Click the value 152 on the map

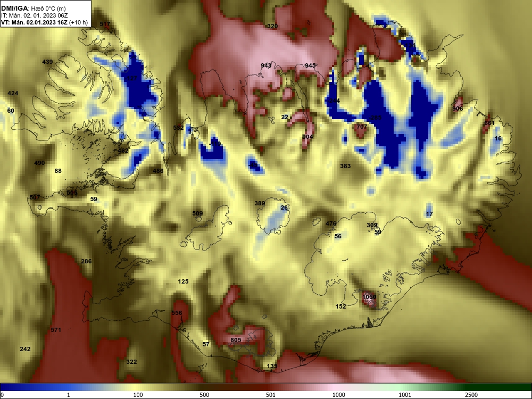coord(340,307)
